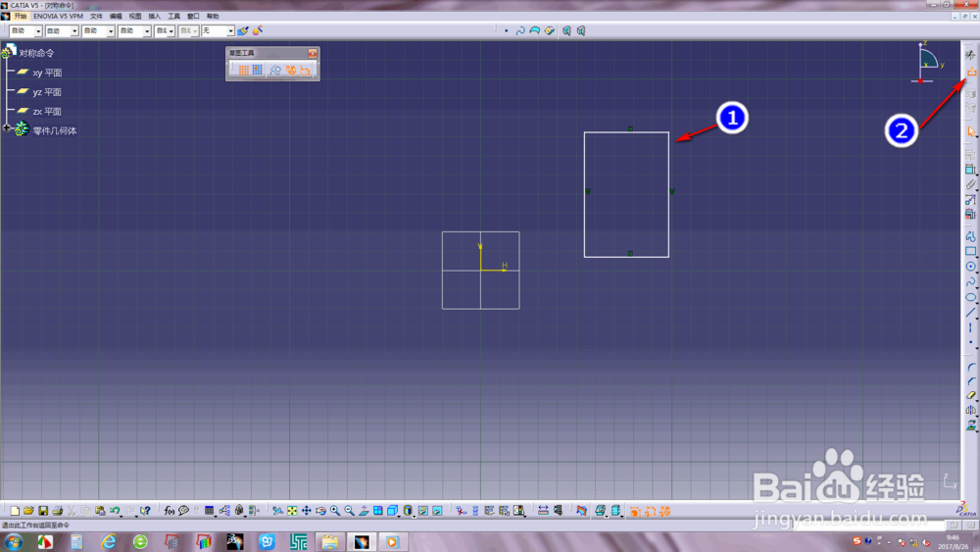980x552 pixels.
Task: Open the second 自动 dropdown
Action: pos(62,30)
